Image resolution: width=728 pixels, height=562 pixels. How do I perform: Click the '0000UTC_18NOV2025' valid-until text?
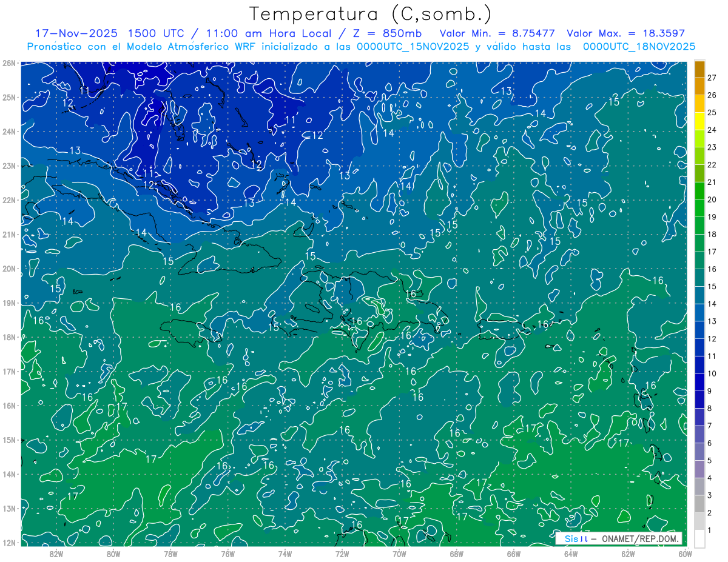coord(639,47)
